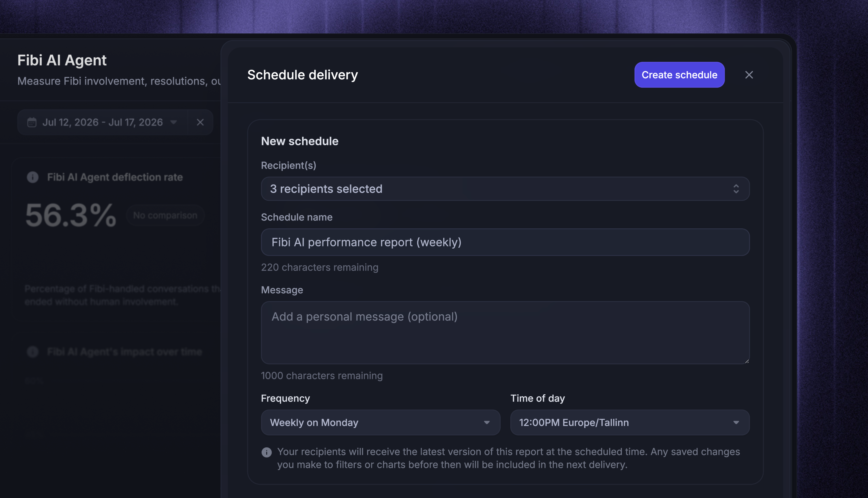Close the Schedule delivery panel

click(749, 75)
